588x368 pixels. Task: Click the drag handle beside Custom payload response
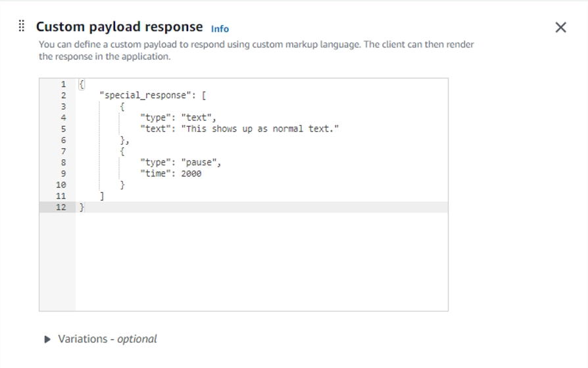[22, 26]
